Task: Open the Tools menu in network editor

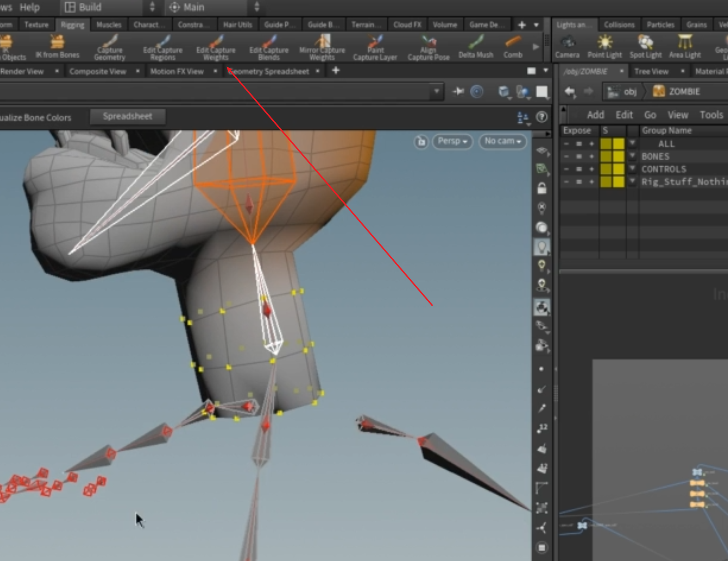Action: tap(711, 115)
